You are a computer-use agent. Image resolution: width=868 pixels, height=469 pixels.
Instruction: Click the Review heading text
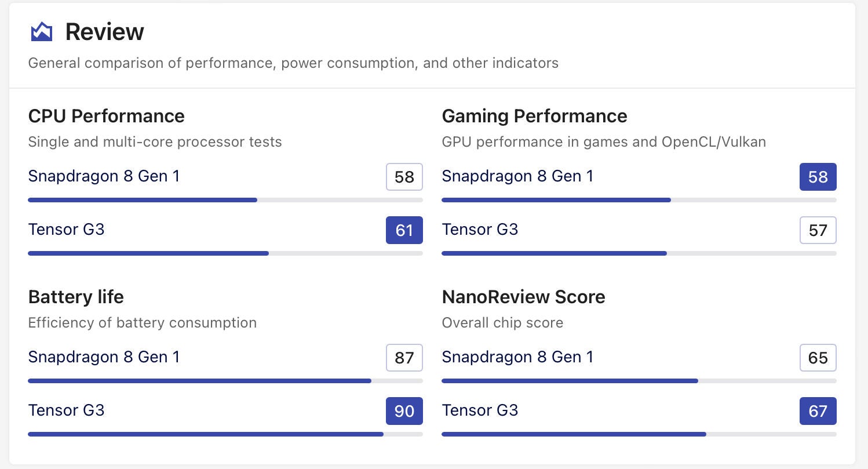(104, 32)
